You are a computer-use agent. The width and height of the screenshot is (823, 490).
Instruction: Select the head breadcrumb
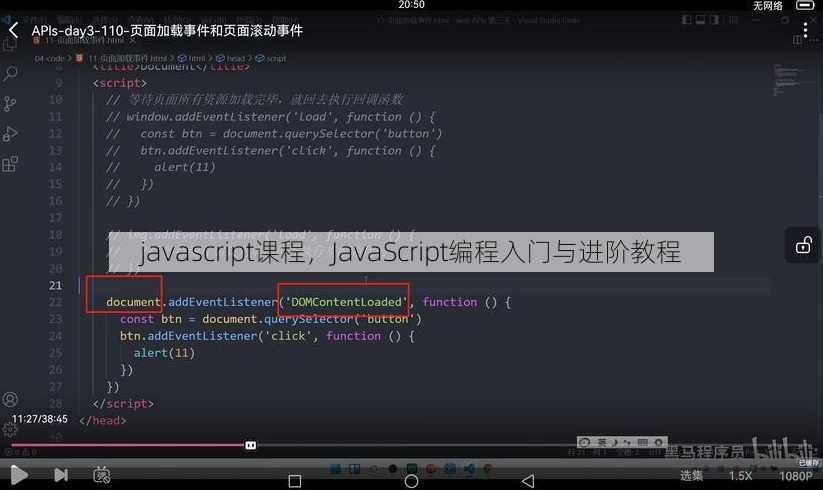[231, 58]
